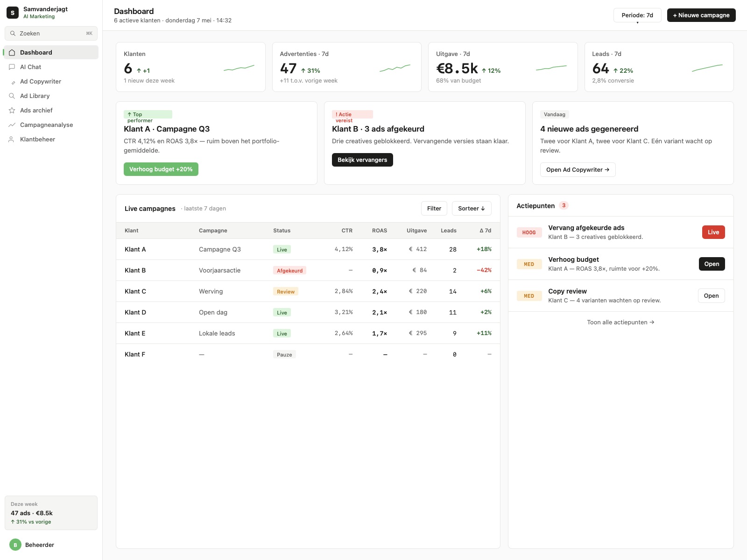Click the Campagneanalyse chart icon
Image resolution: width=747 pixels, height=560 pixels.
coord(12,125)
